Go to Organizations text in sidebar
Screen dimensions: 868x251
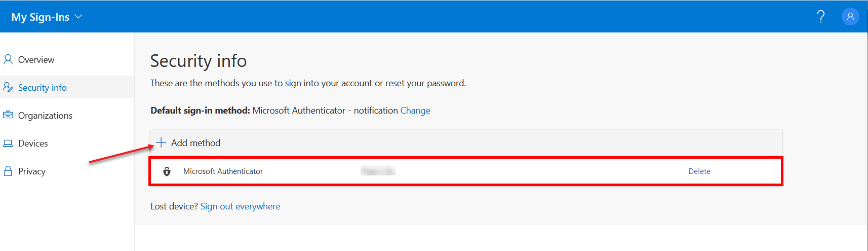(x=45, y=116)
